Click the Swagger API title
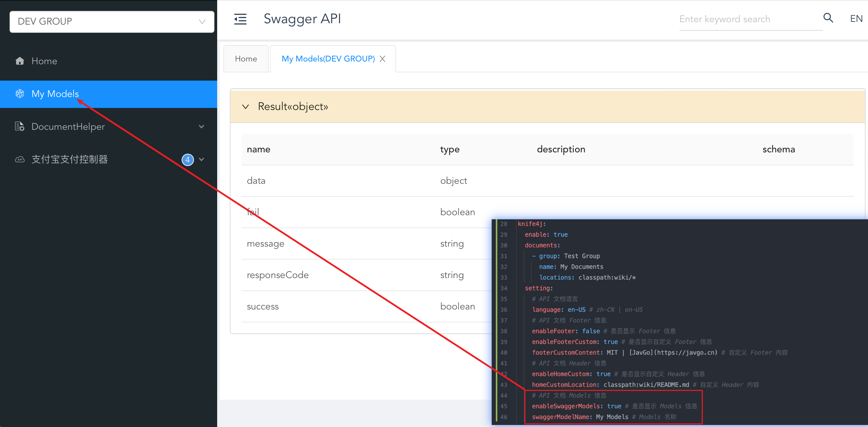This screenshot has height=427, width=868. click(302, 19)
